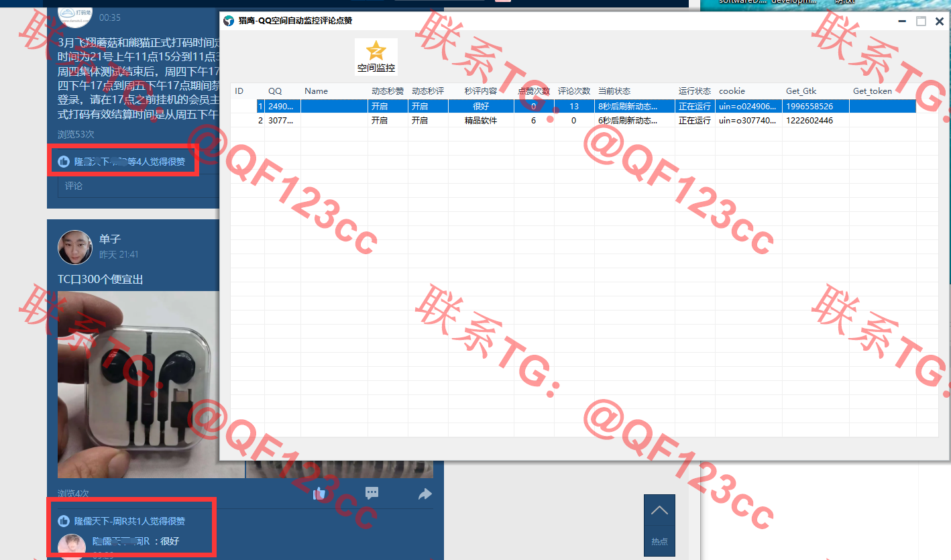
Task: Click the 动态秒赞 column header
Action: coord(388,91)
